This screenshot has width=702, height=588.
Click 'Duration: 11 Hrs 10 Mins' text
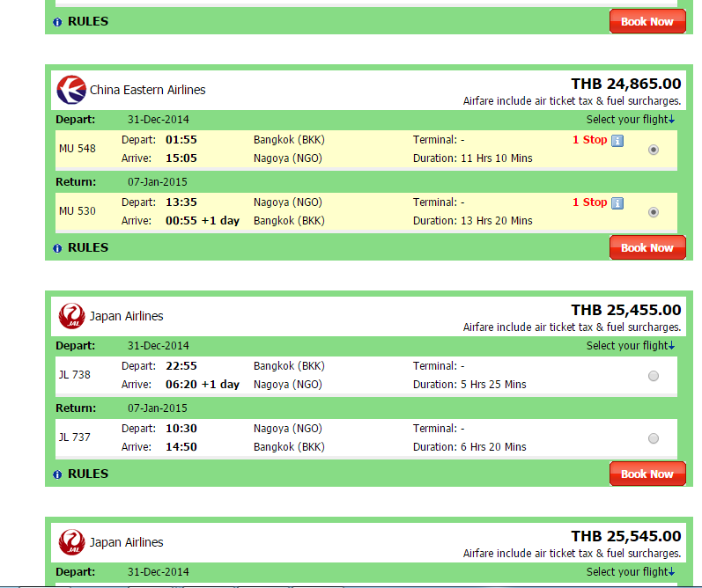coord(473,158)
